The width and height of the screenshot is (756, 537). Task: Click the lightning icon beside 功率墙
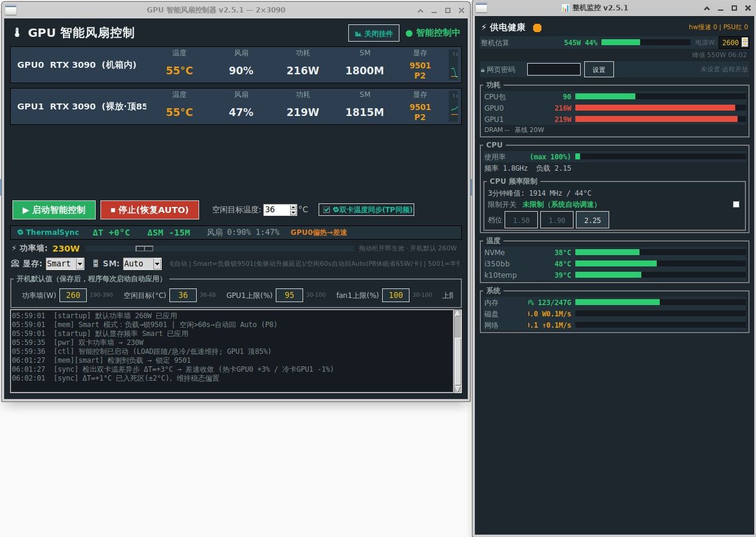point(14,248)
